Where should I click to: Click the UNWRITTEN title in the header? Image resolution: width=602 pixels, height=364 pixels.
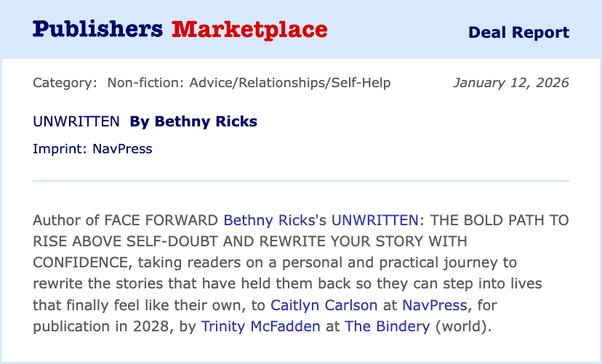(76, 121)
